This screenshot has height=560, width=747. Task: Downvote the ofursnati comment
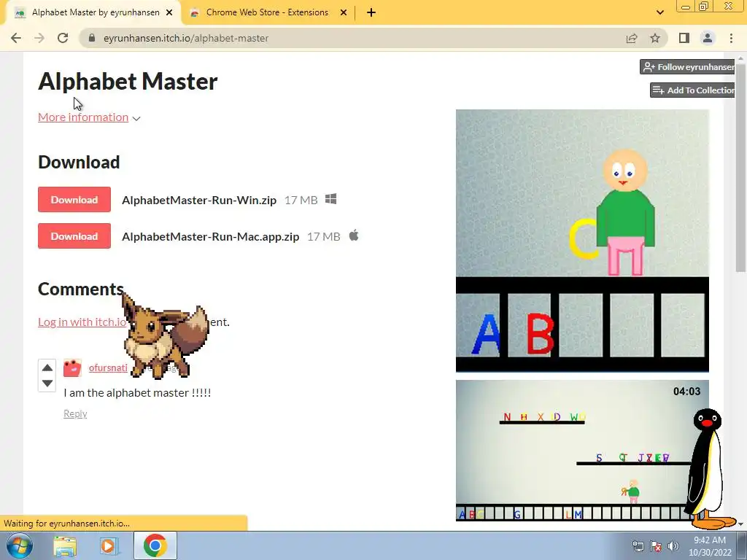47,384
